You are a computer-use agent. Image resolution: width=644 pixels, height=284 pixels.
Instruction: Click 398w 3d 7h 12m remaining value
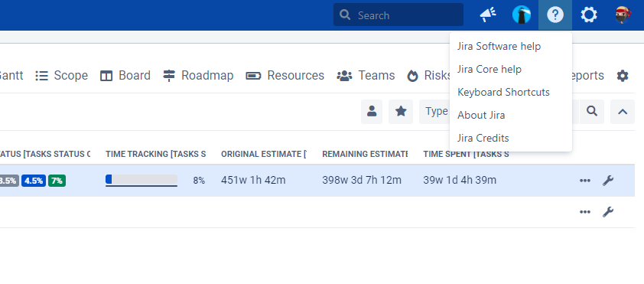(362, 181)
